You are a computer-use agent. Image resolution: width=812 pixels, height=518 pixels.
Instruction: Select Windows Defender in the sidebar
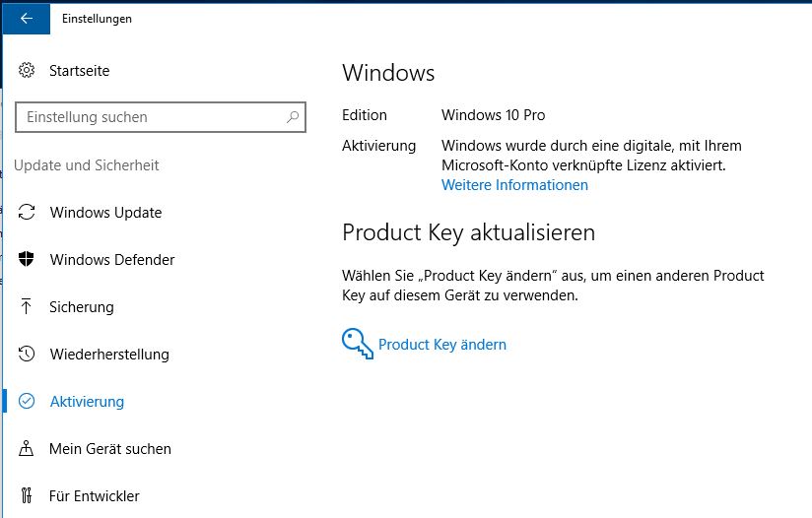coord(112,260)
